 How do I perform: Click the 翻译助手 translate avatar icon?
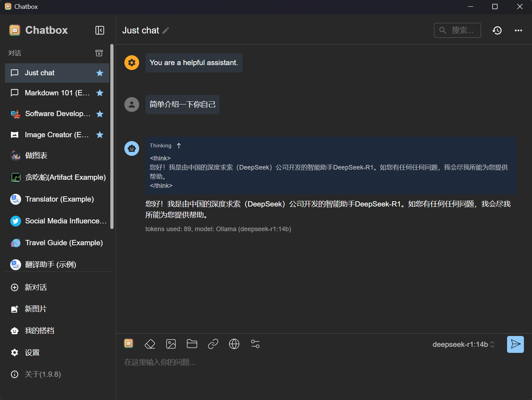point(15,265)
